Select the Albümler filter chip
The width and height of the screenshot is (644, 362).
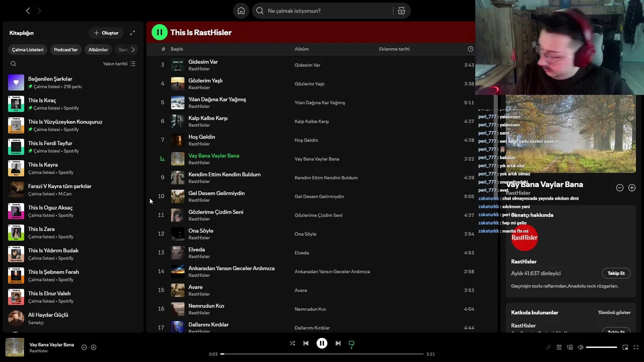point(98,50)
